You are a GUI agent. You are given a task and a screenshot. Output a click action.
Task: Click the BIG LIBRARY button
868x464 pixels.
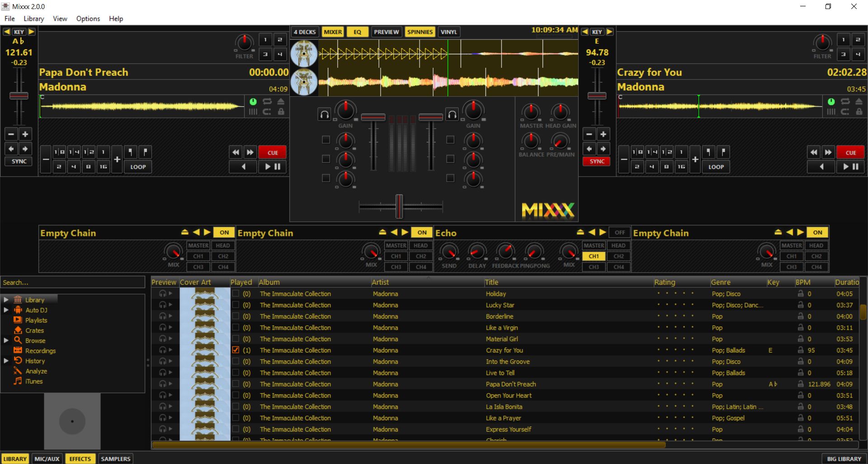(x=844, y=459)
